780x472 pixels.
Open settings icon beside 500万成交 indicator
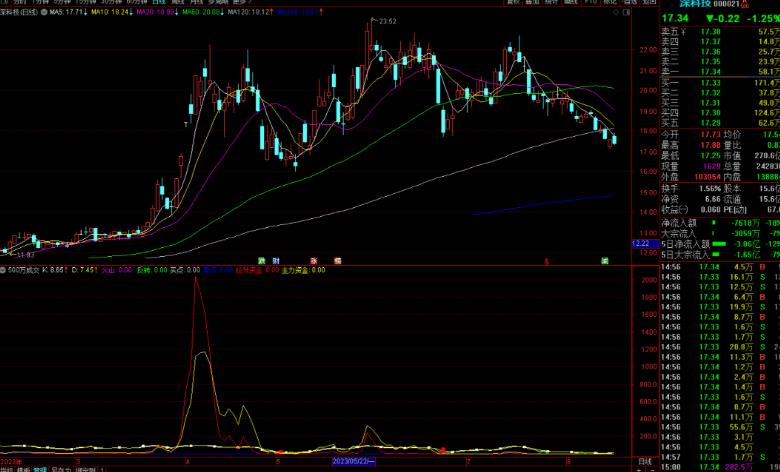click(3, 270)
